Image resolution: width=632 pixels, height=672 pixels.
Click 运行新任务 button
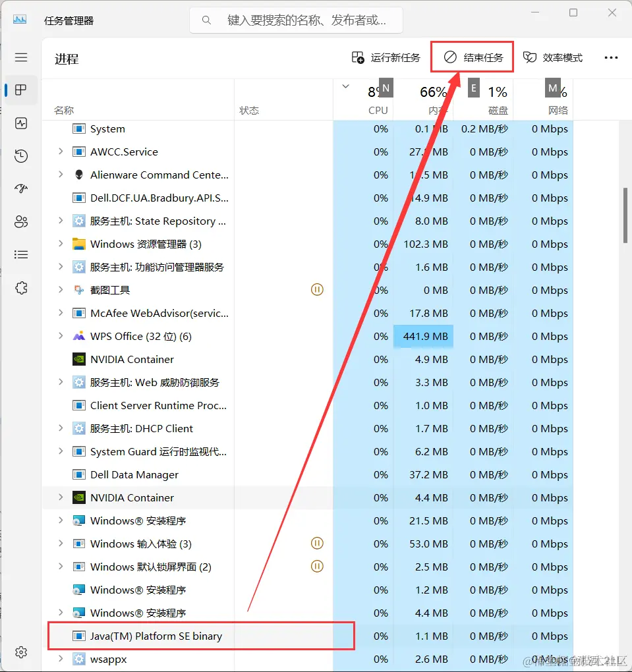click(x=386, y=57)
